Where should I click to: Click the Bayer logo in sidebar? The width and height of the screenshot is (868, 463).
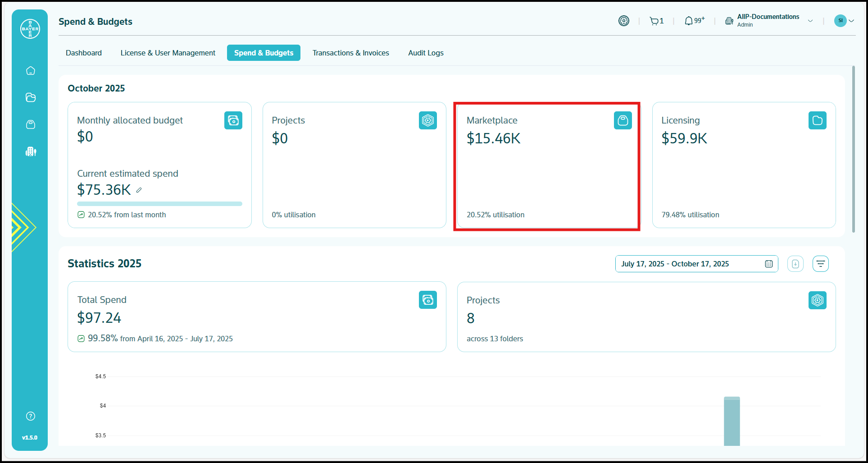point(30,29)
